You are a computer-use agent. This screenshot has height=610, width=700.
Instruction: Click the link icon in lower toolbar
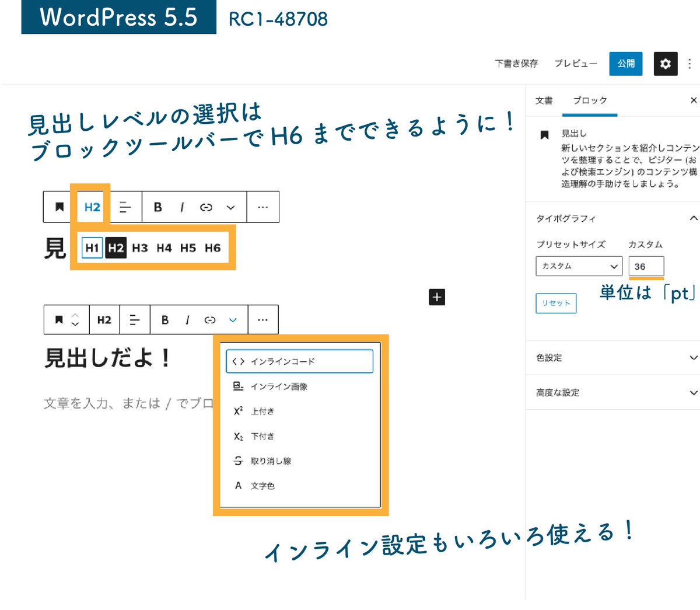pos(210,319)
